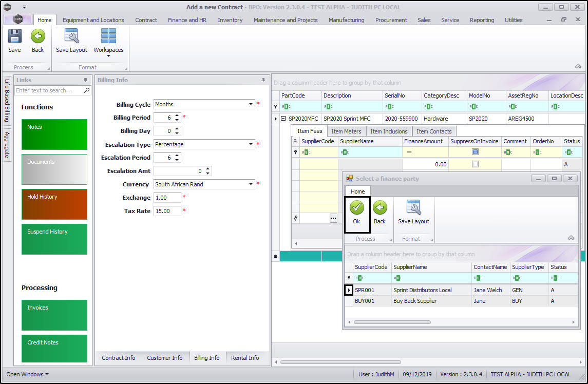
Task: Expand the Escalation Type dropdown
Action: point(251,144)
